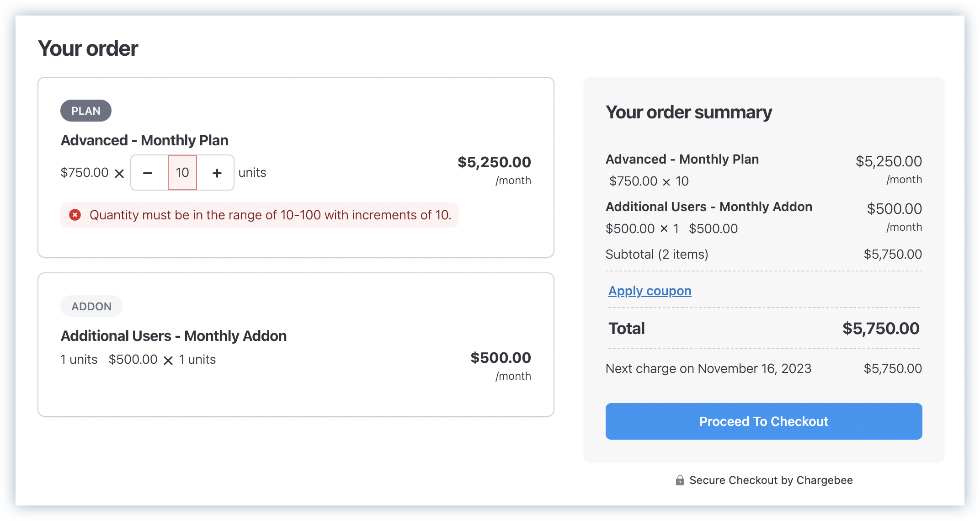Click the Additional Users - Monthly Addon card title
This screenshot has height=521, width=980.
coord(174,336)
